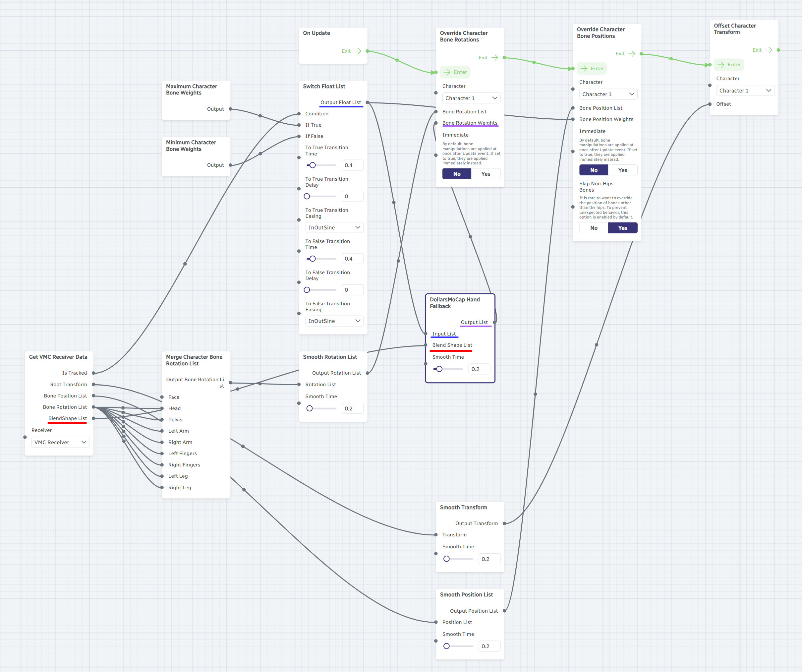Select the Get VMC Receiver Data node title
This screenshot has width=802, height=672.
(58, 357)
